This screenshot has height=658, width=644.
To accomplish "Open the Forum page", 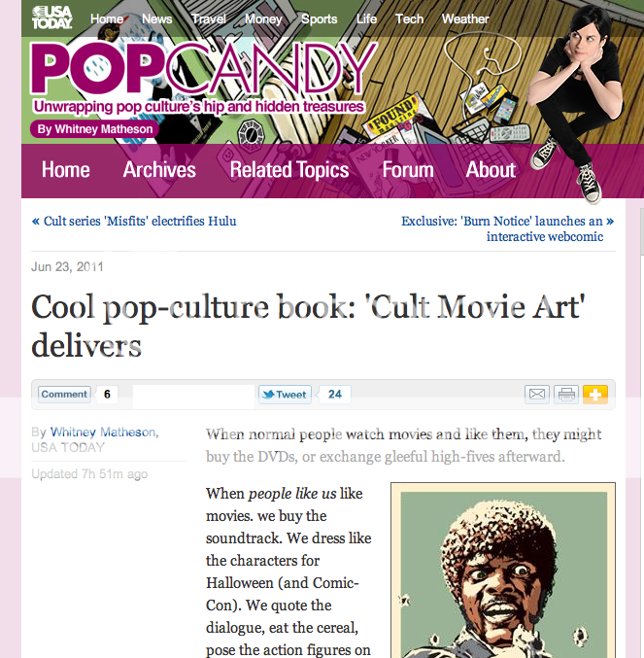I will 408,170.
